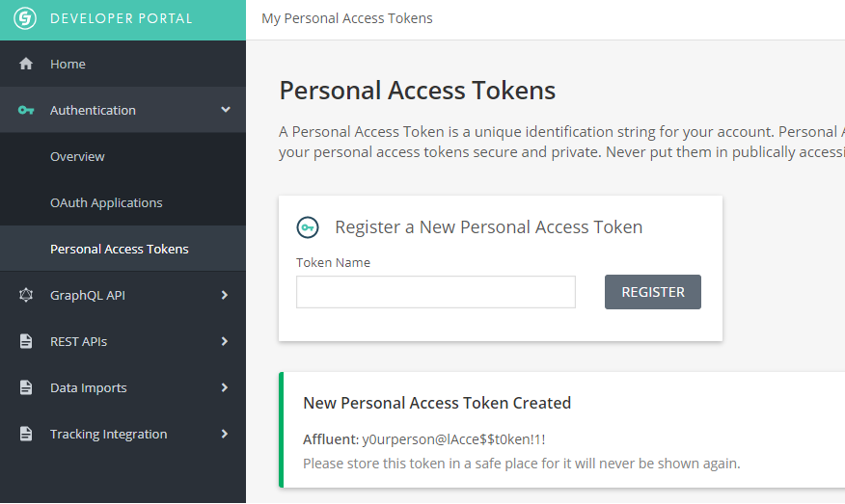
Task: Expand the Data Imports chevron
Action: [225, 387]
